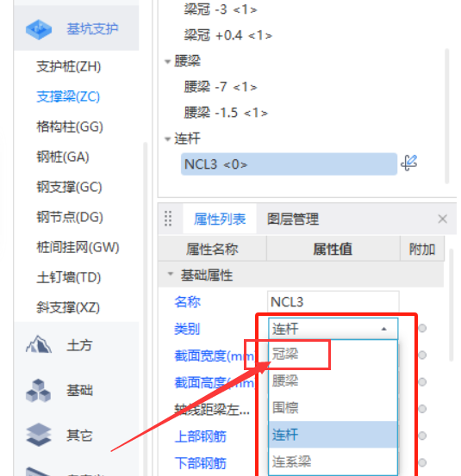Viewport: 461px width, 476px height.
Task: Choose 连杆 from the category dropdown
Action: (333, 435)
